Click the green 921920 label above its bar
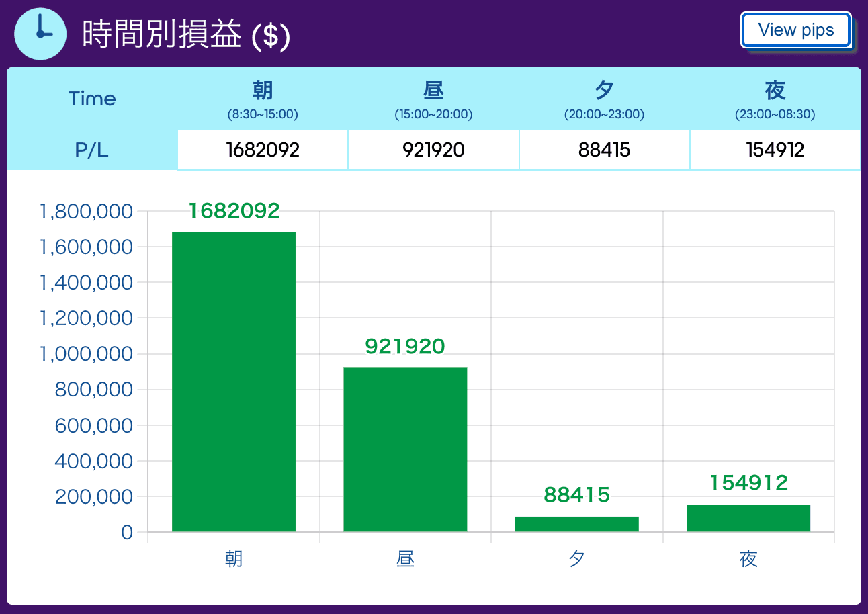 pyautogui.click(x=405, y=346)
